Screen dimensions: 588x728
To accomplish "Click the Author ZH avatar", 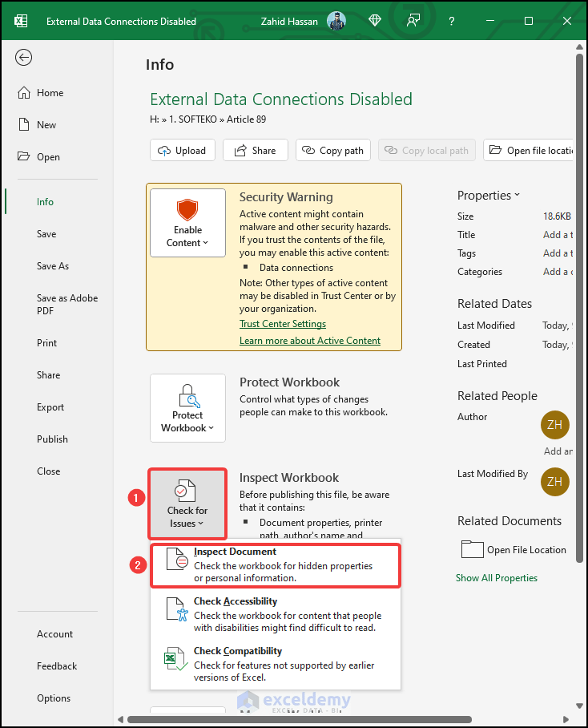I will [x=554, y=425].
